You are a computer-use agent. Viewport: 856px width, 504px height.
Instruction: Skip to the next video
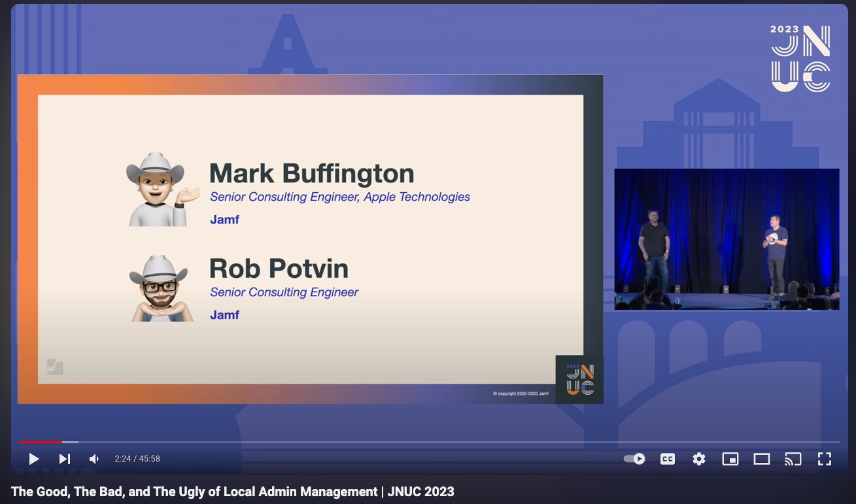(64, 459)
